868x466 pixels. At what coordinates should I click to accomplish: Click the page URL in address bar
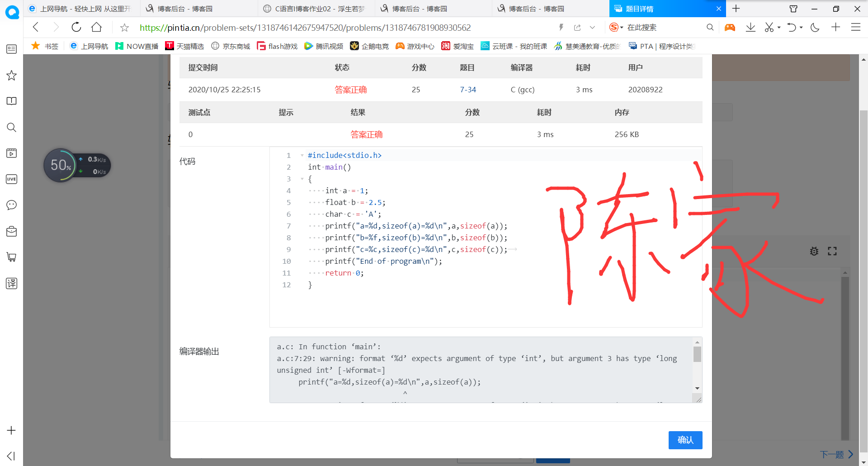[x=305, y=28]
